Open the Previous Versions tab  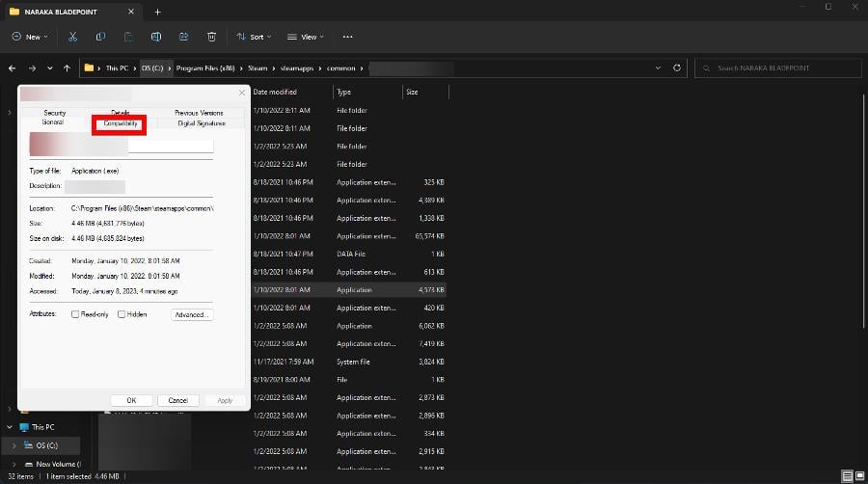pyautogui.click(x=199, y=113)
